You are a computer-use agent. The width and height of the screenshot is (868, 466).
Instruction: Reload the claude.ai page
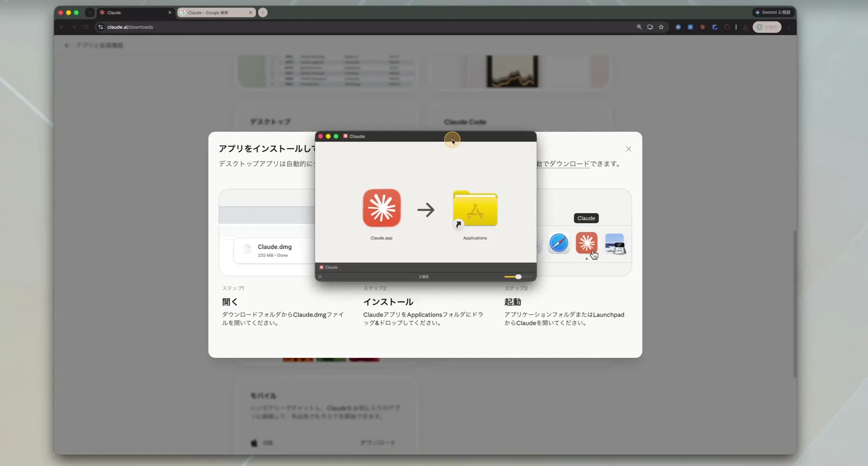pyautogui.click(x=86, y=27)
